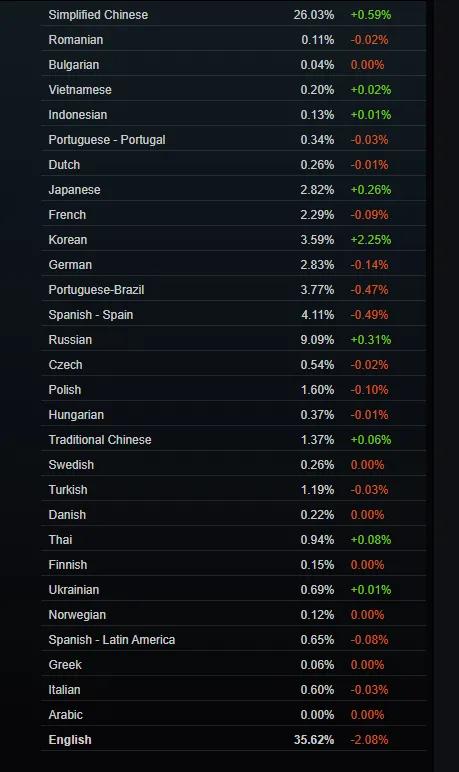Select the Portuguese - Portugal row
This screenshot has width=459, height=772.
(x=233, y=139)
